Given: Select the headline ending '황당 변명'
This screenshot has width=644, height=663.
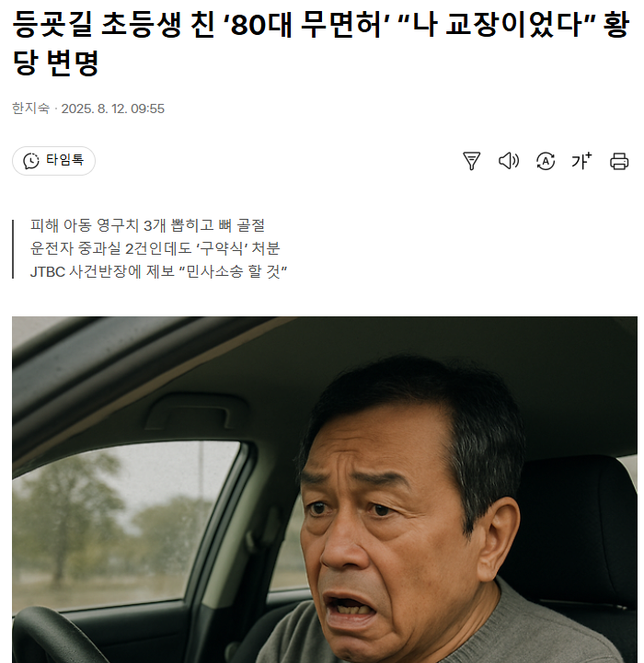Looking at the screenshot, I should click(x=321, y=43).
